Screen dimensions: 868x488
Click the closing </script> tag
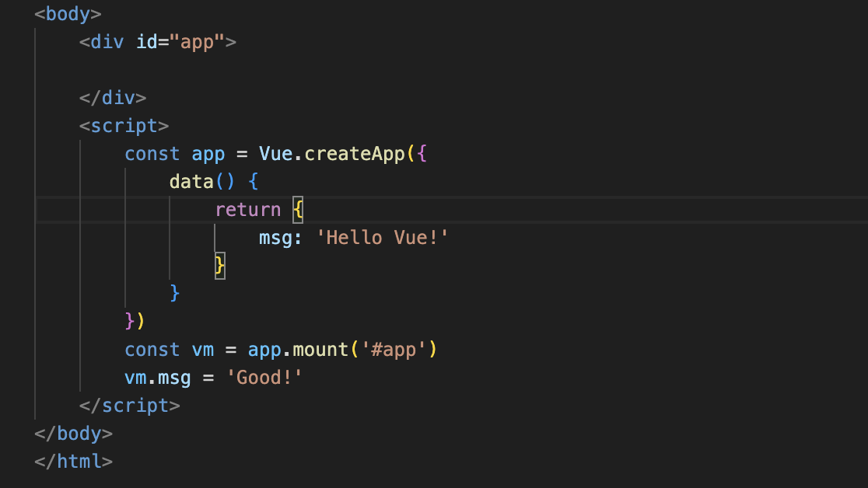point(130,406)
